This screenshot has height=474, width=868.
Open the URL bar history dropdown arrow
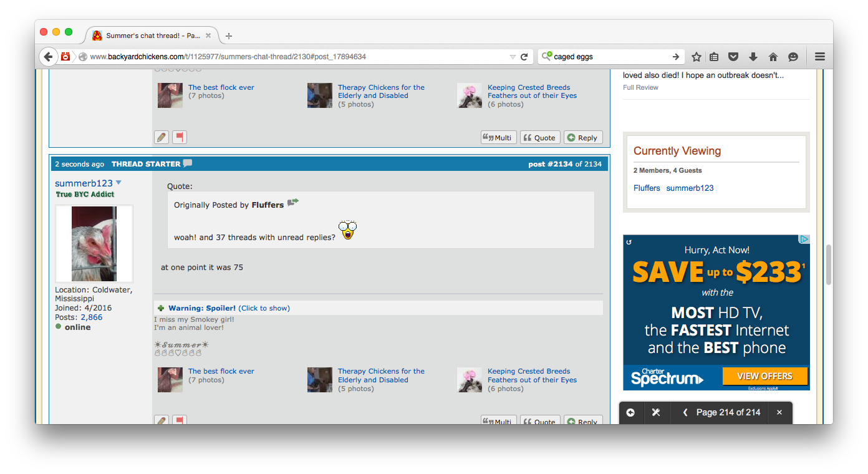point(513,57)
